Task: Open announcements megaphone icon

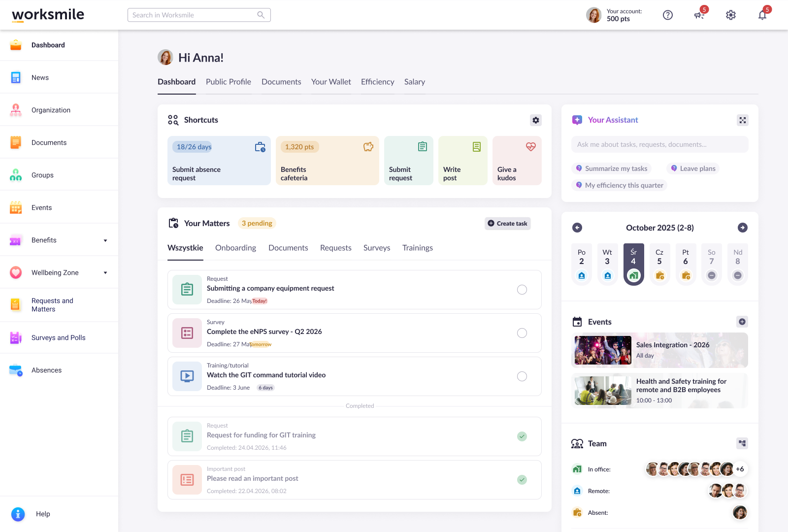Action: pyautogui.click(x=699, y=15)
